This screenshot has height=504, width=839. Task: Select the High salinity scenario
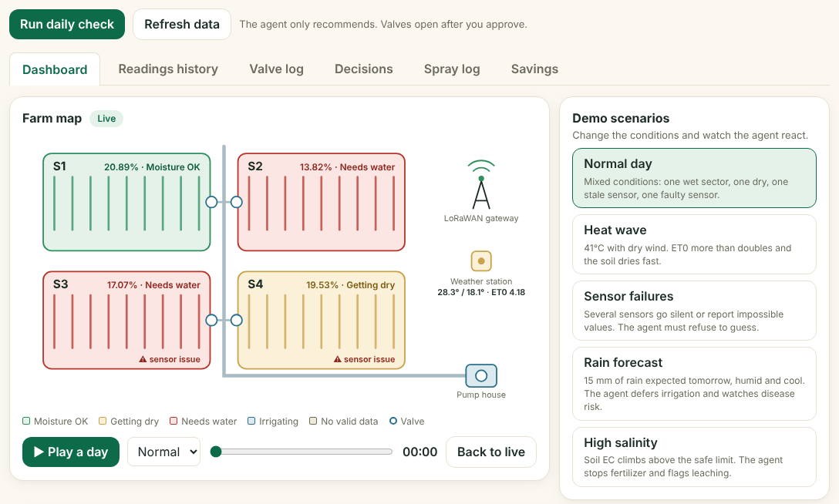[x=694, y=457]
